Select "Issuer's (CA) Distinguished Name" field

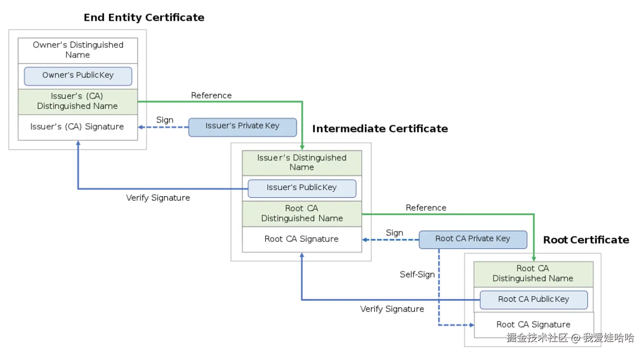(x=78, y=102)
